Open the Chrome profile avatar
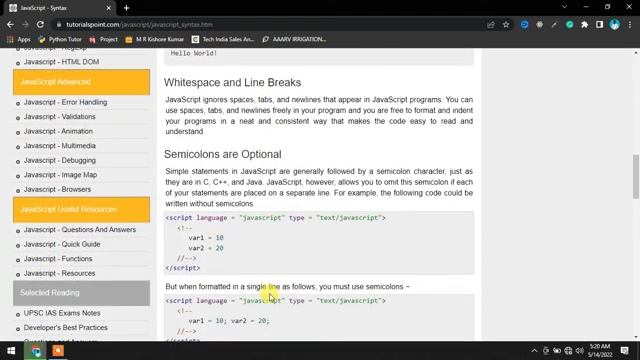This screenshot has width=640, height=360. (614, 24)
